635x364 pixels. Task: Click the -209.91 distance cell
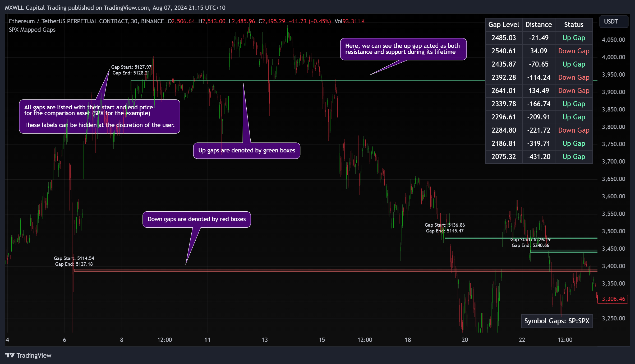pyautogui.click(x=539, y=117)
